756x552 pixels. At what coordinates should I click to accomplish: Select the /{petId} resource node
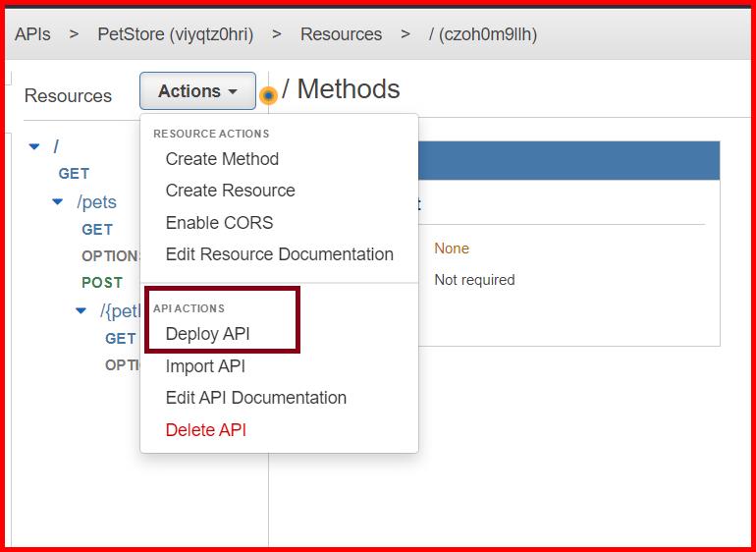pos(120,311)
